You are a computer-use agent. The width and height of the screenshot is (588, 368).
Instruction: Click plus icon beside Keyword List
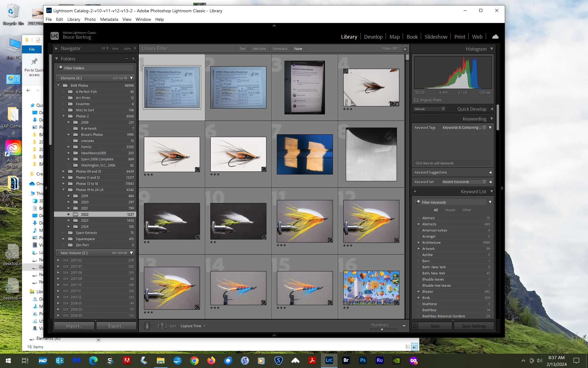(415, 191)
